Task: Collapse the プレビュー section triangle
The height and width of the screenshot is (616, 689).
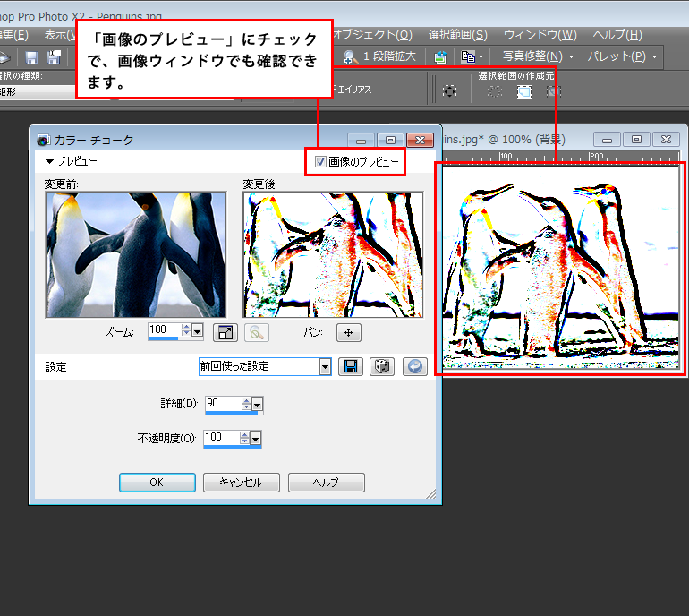Action: click(x=49, y=161)
